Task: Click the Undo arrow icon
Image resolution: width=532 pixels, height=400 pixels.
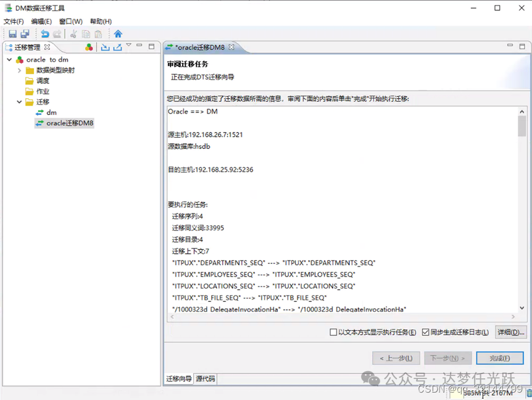Action: (45, 34)
